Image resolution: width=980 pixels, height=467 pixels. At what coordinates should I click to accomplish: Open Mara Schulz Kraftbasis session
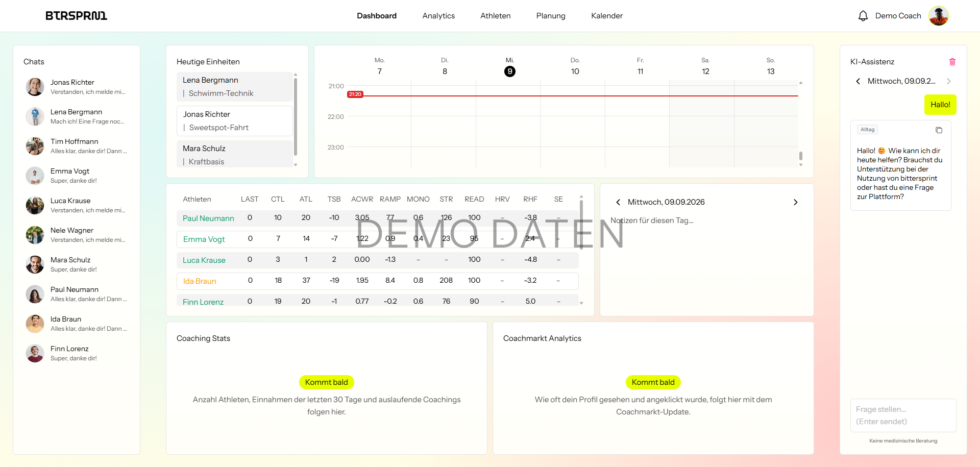point(235,154)
